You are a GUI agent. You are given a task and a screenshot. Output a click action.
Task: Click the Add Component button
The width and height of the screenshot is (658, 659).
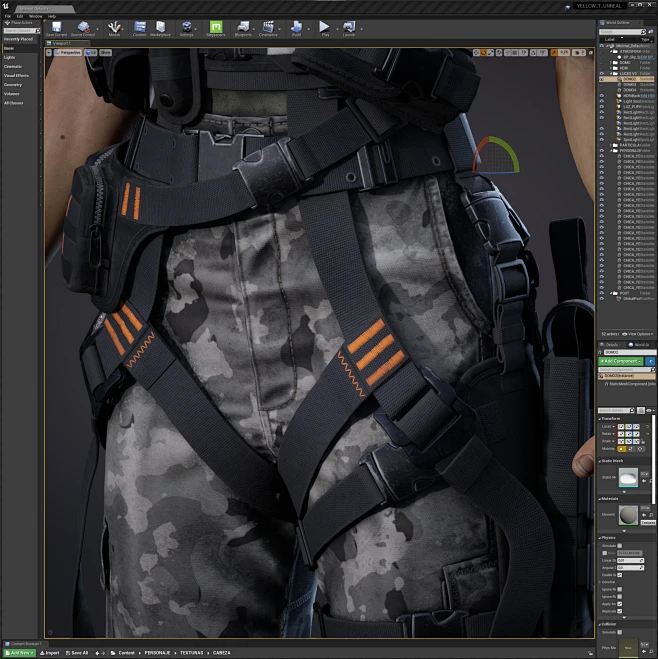pos(621,361)
